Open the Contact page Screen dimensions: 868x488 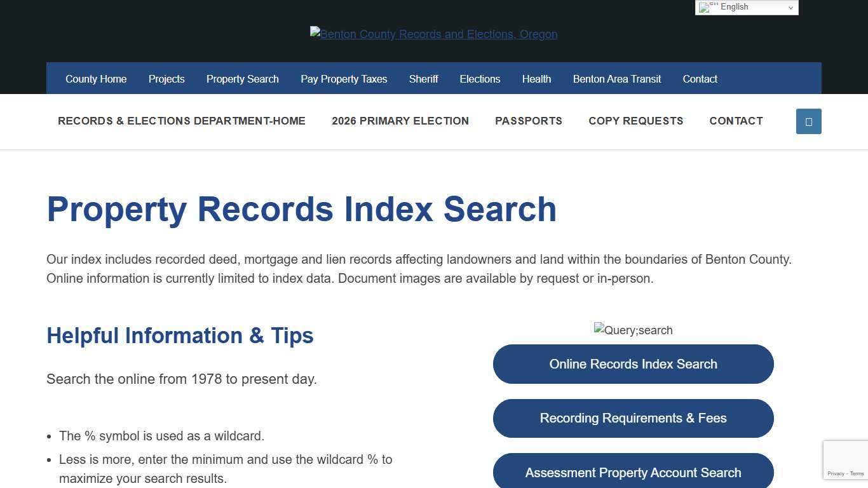(x=700, y=79)
